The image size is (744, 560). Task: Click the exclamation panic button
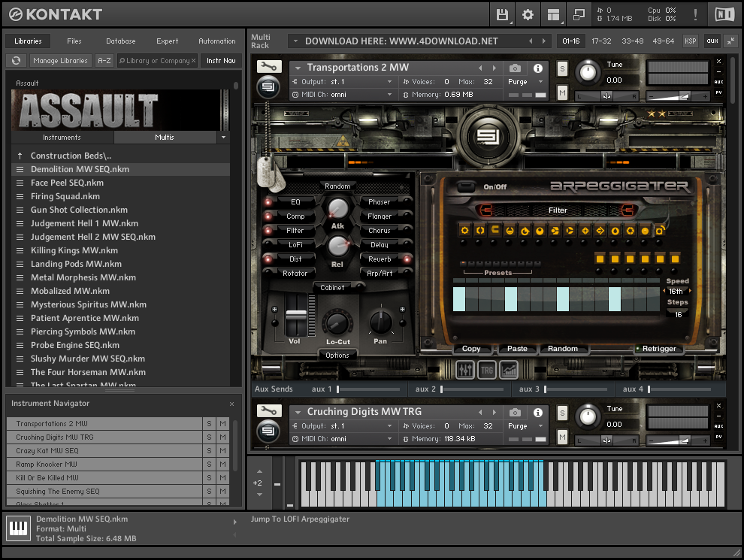coord(695,15)
